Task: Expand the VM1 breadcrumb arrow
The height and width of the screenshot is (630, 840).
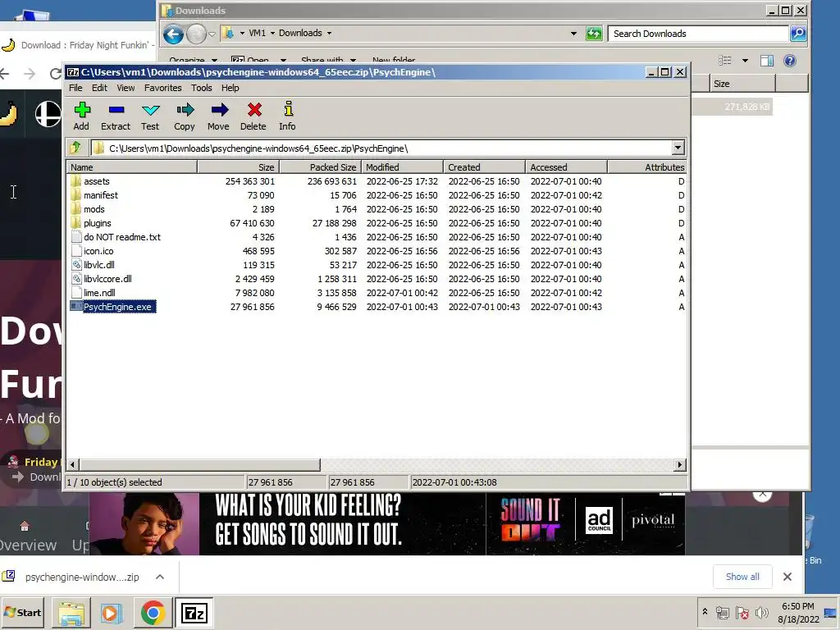Action: pyautogui.click(x=272, y=33)
